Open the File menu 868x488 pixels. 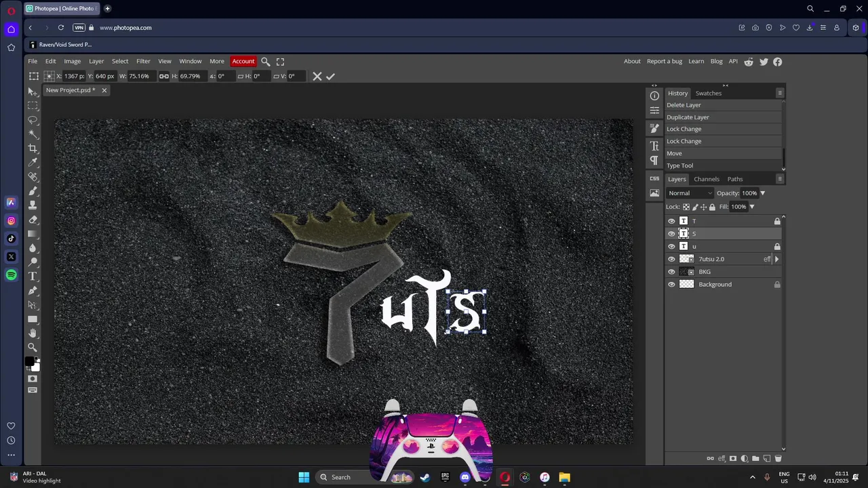point(33,61)
